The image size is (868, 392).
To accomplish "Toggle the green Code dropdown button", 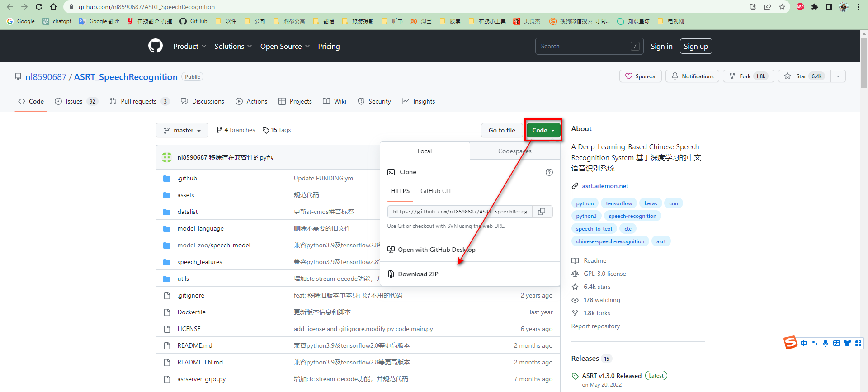I will click(x=543, y=130).
